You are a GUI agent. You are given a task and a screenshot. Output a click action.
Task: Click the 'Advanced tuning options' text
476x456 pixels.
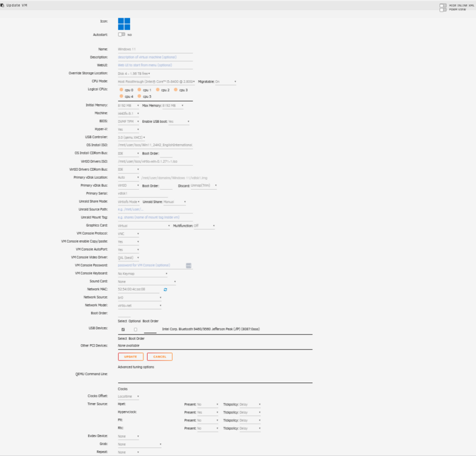(x=136, y=367)
